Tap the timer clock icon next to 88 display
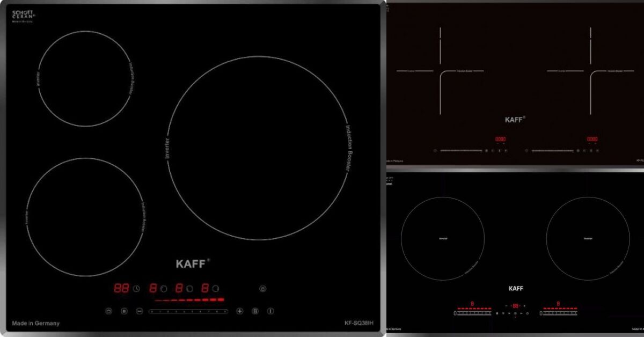Screen dimensions: 644x337 coord(137,289)
